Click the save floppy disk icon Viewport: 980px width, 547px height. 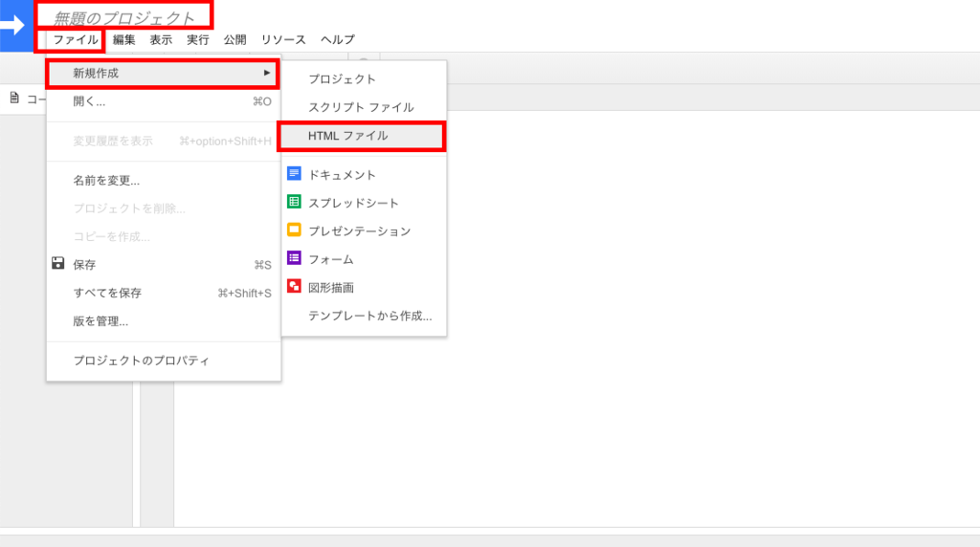[58, 264]
